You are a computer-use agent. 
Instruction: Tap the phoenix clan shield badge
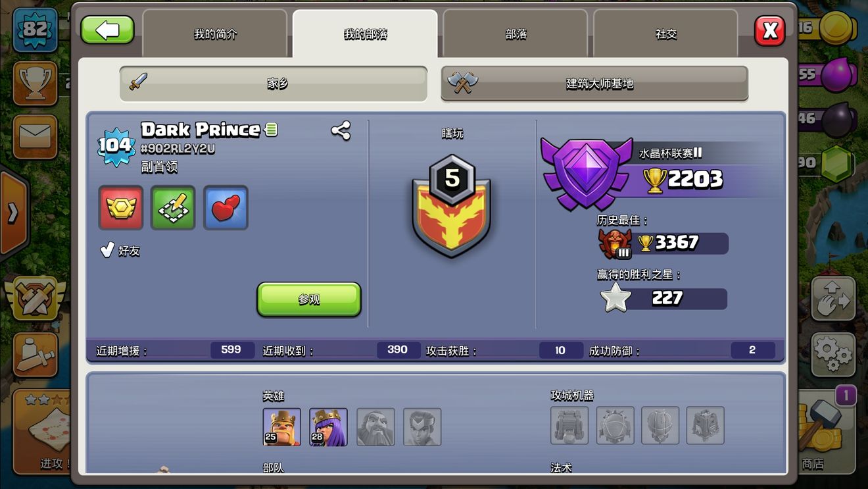(x=452, y=207)
